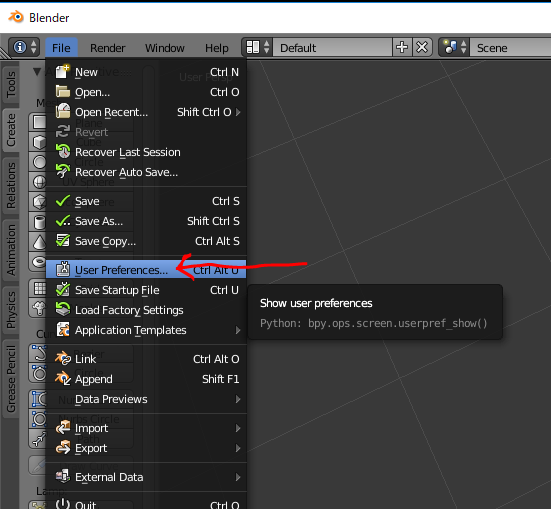Expand the Import submenu arrow
Viewport: 551px width, 509px height.
click(238, 428)
